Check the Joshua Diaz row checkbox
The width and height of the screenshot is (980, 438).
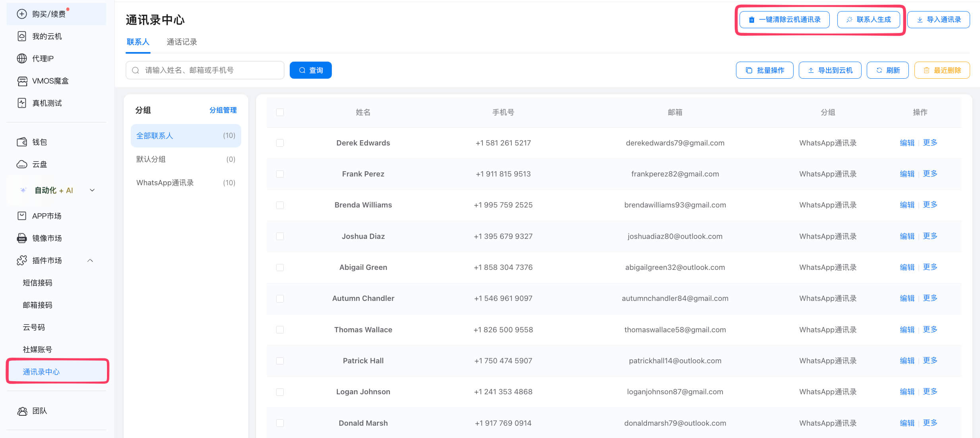tap(280, 236)
